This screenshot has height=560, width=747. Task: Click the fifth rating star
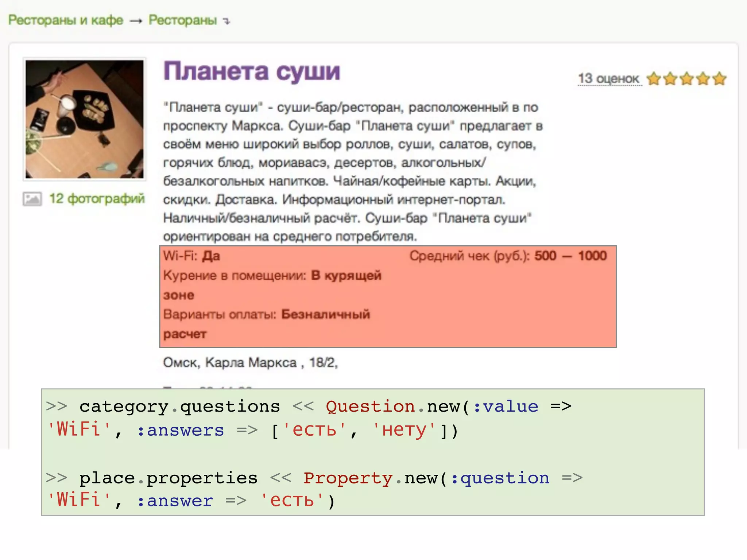[720, 78]
